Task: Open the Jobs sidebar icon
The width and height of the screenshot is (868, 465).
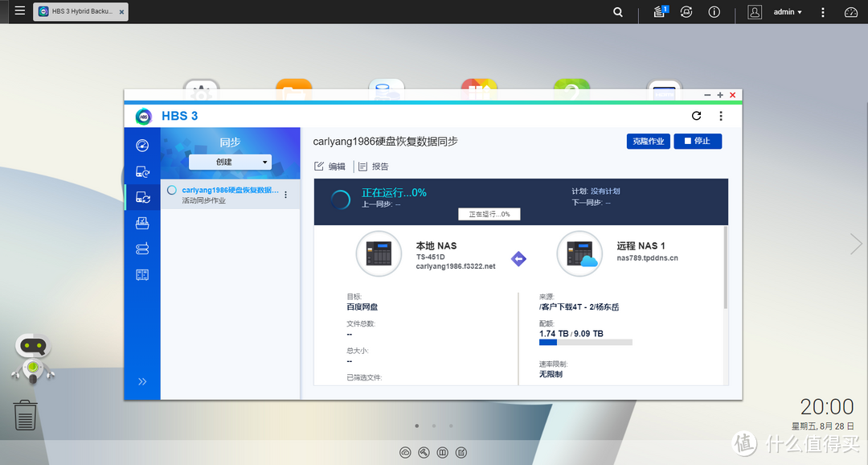Action: [x=142, y=223]
